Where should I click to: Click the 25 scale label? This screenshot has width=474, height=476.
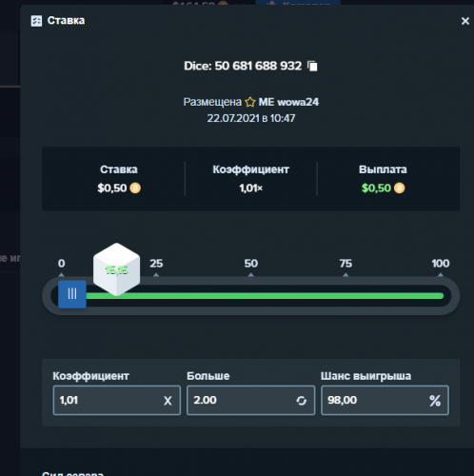(x=156, y=264)
